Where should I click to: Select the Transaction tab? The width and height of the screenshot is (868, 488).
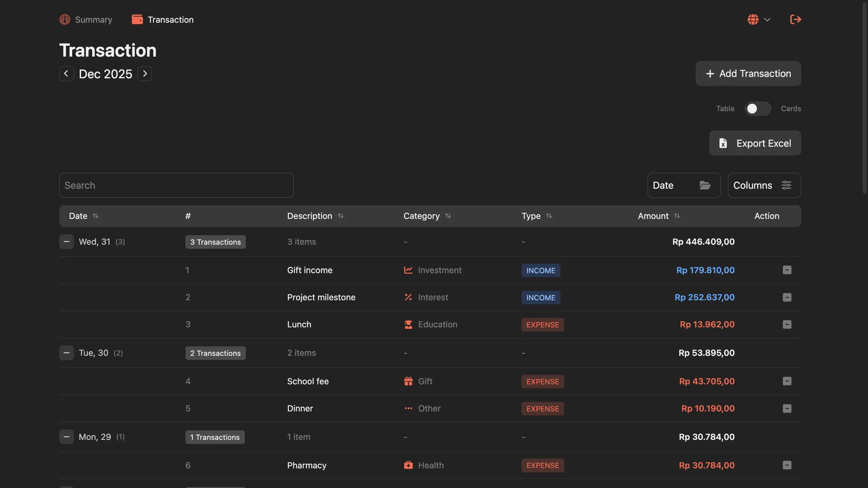(163, 20)
